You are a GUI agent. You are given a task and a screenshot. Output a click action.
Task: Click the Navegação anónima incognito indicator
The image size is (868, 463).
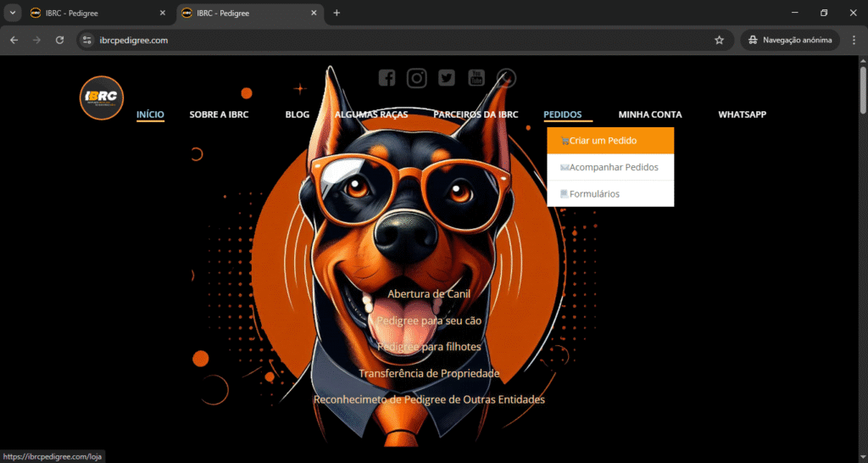click(x=790, y=40)
